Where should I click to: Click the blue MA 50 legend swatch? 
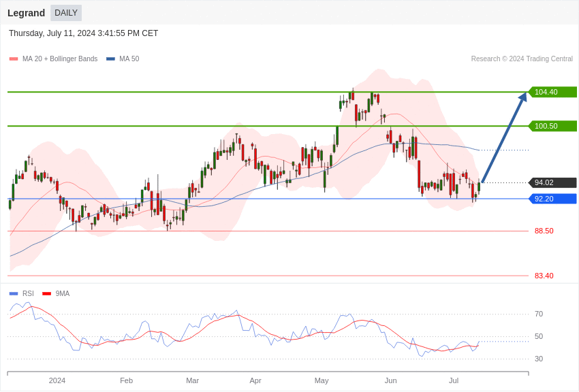tap(110, 59)
